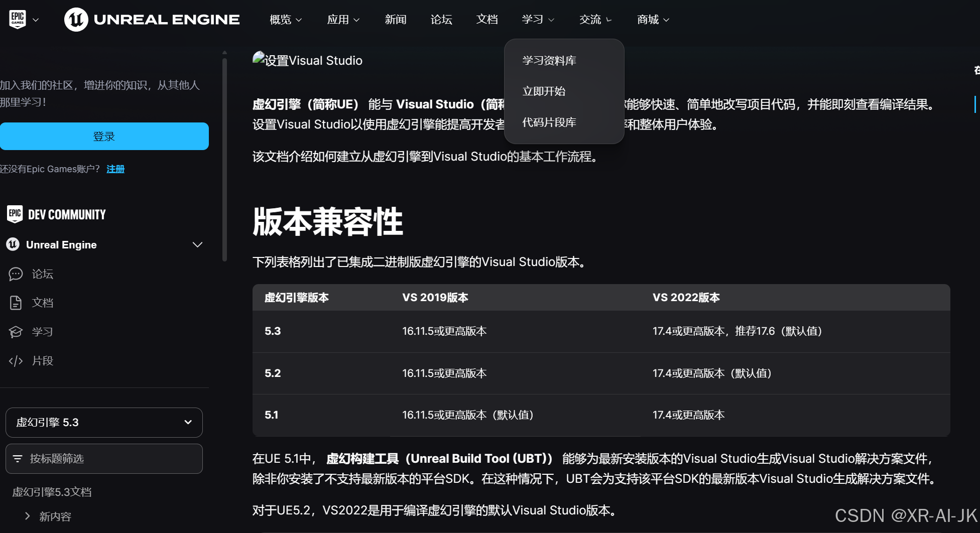Select 立即开始 from the dropdown menu
Screen dimensions: 980x533
pyautogui.click(x=544, y=91)
